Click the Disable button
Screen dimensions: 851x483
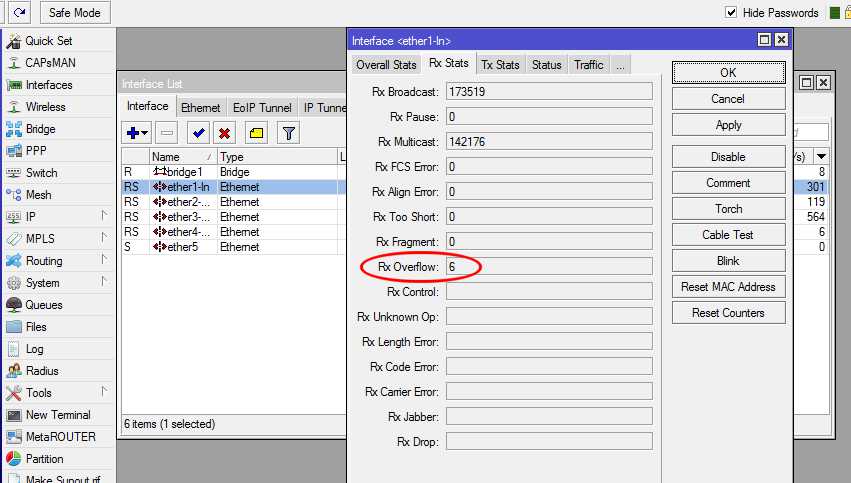[x=728, y=157]
